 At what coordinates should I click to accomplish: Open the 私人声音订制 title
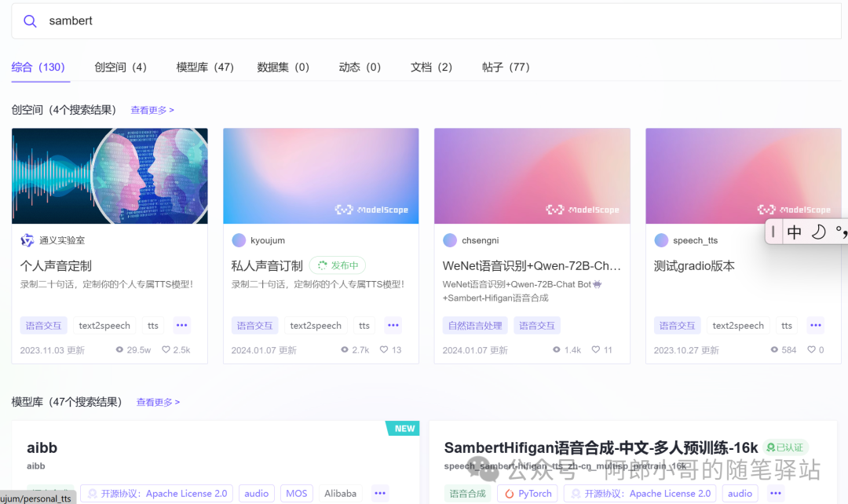click(267, 265)
